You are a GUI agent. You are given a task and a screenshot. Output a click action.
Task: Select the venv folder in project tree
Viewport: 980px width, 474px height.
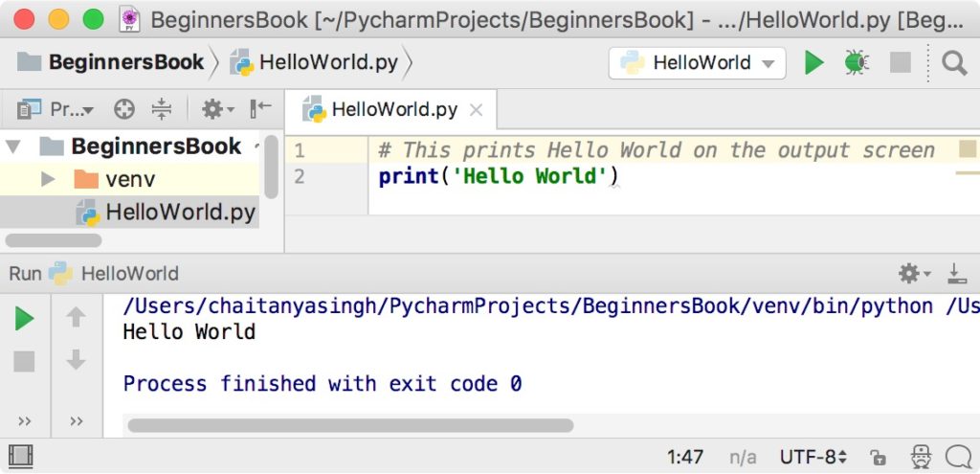click(x=129, y=180)
